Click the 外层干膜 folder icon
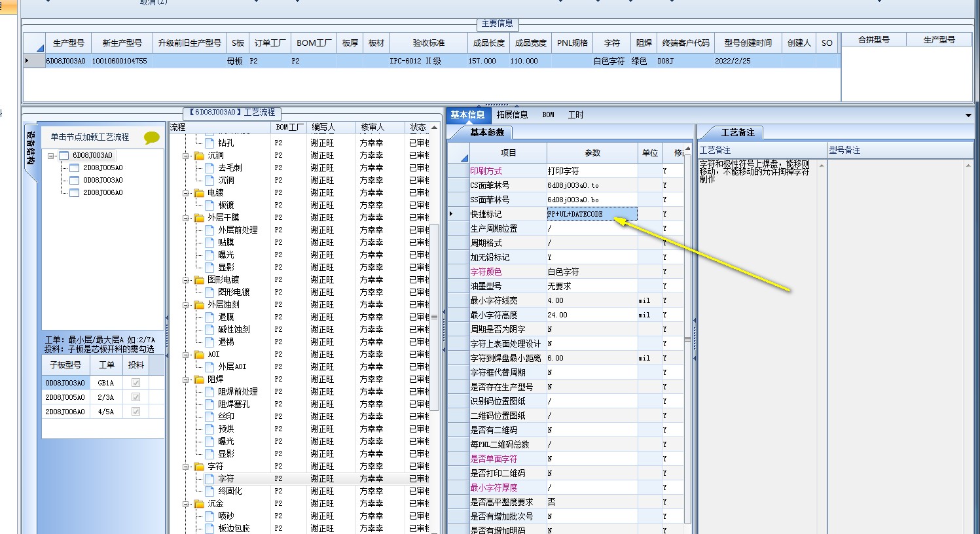The image size is (980, 534). click(200, 218)
